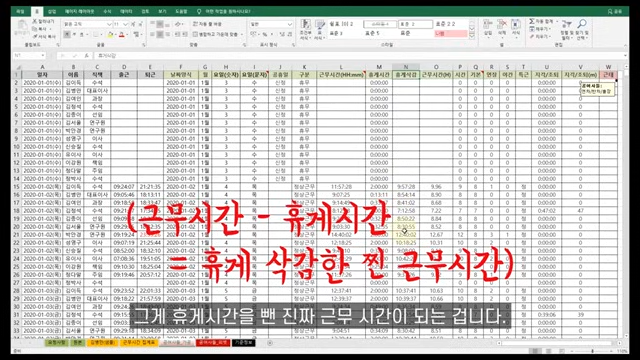The width and height of the screenshot is (640, 360).
Task: Select column N header
Action: point(406,67)
